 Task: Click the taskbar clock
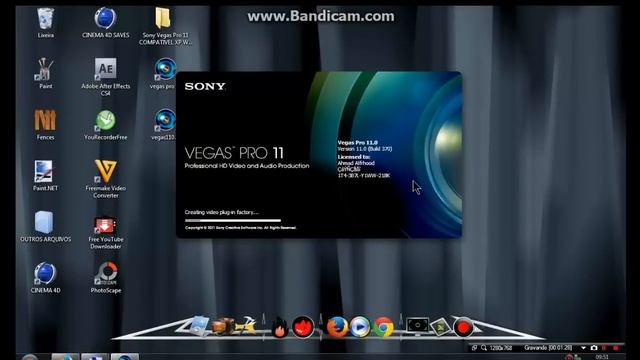tap(602, 357)
